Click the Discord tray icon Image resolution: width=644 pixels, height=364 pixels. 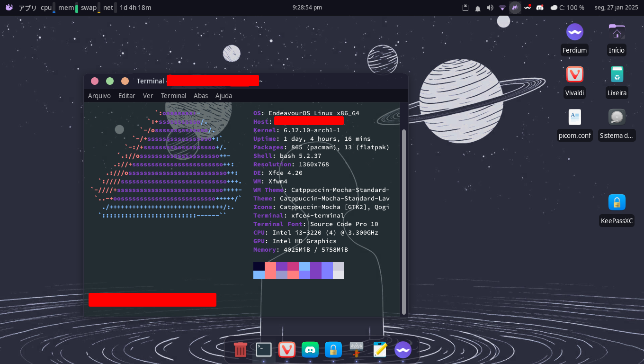(539, 8)
